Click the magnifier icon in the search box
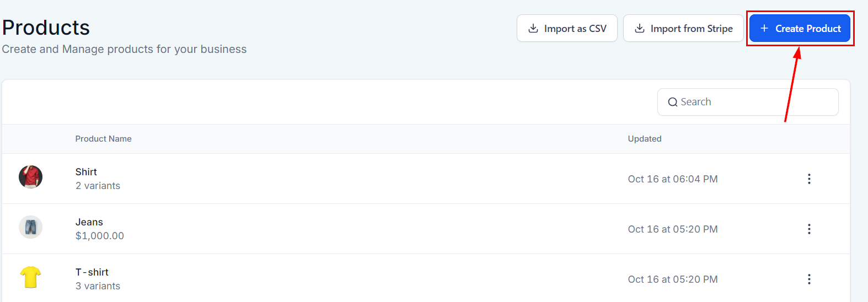868x302 pixels. click(x=672, y=102)
